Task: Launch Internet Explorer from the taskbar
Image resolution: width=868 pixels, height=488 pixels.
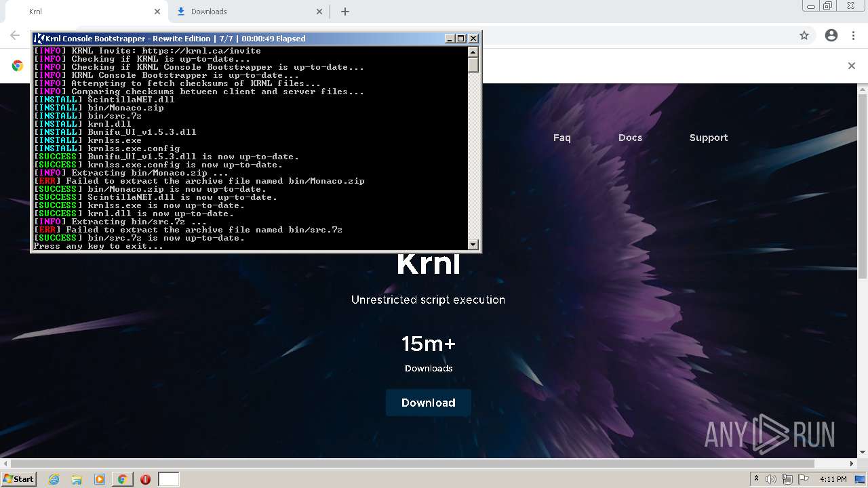Action: tap(54, 479)
